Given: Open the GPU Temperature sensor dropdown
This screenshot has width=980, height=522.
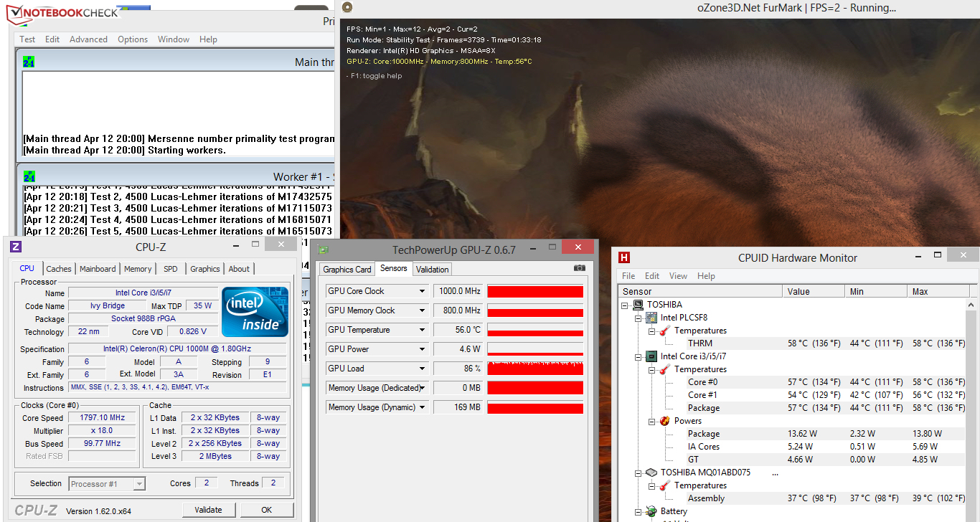Looking at the screenshot, I should [x=423, y=330].
